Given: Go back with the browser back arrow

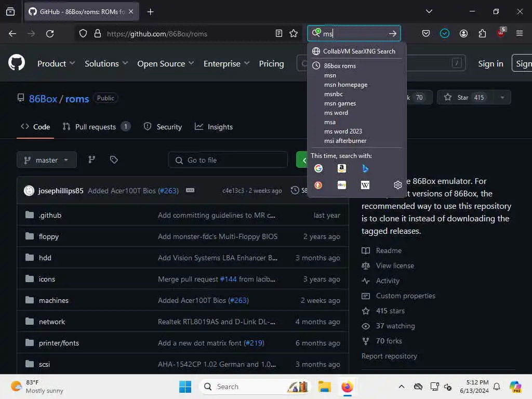Looking at the screenshot, I should (12, 34).
